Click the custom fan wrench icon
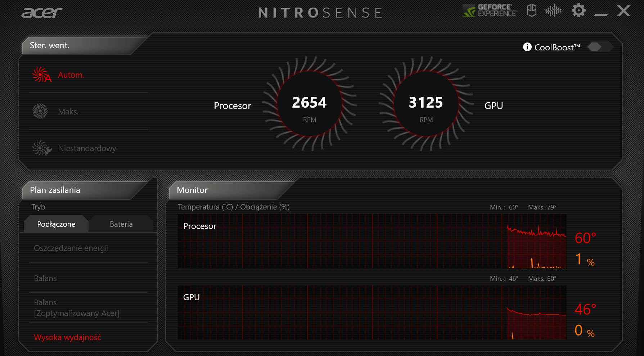The height and width of the screenshot is (356, 644). point(41,148)
